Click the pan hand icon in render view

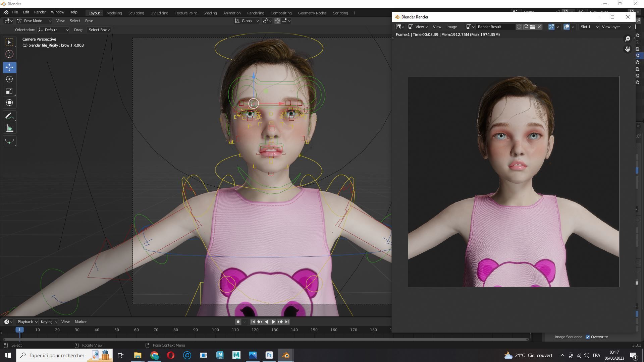tap(628, 49)
